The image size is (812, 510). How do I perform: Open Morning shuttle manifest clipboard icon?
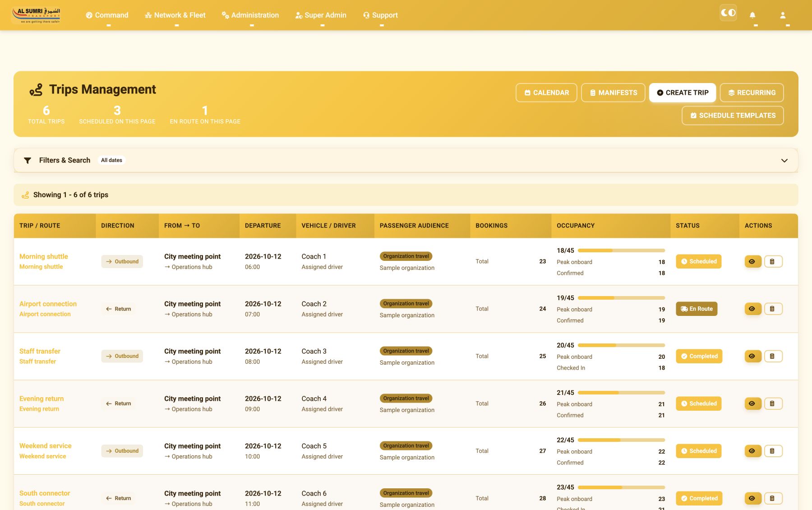click(773, 261)
